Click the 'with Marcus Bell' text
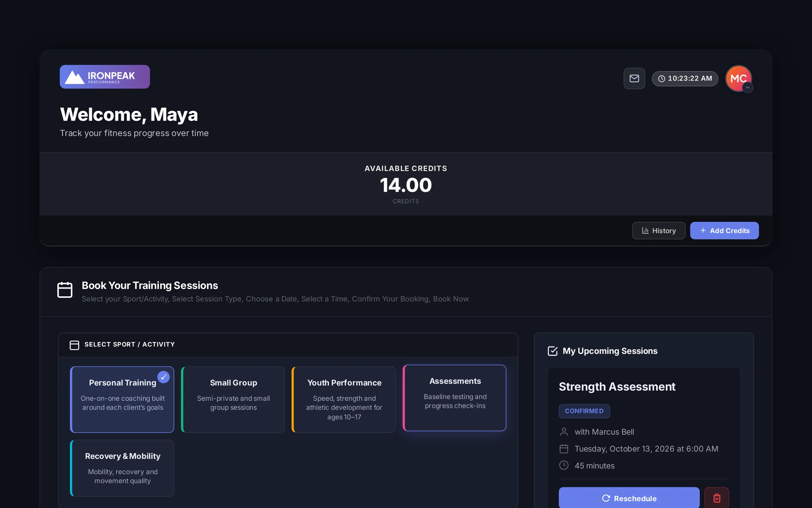The image size is (812, 508). (x=604, y=432)
